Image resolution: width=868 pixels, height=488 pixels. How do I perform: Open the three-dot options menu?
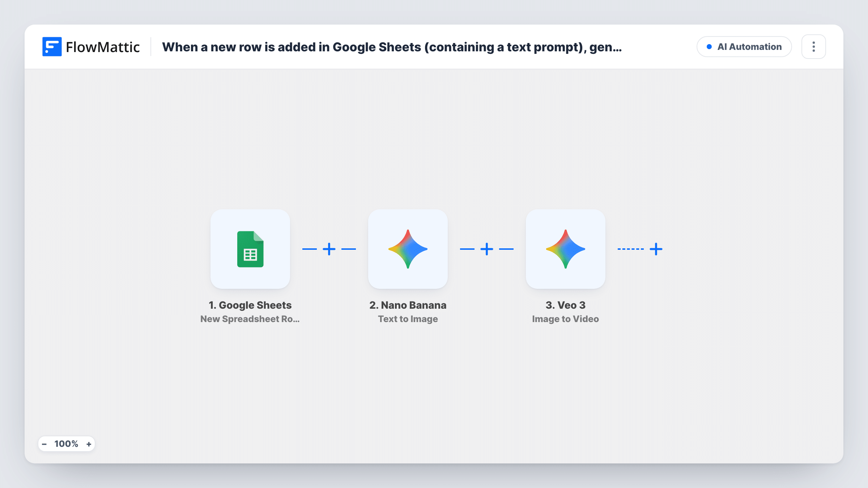814,47
